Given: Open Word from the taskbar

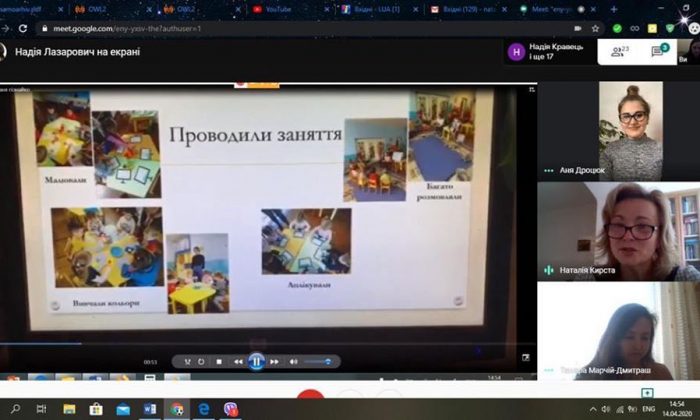Looking at the screenshot, I should 150,409.
